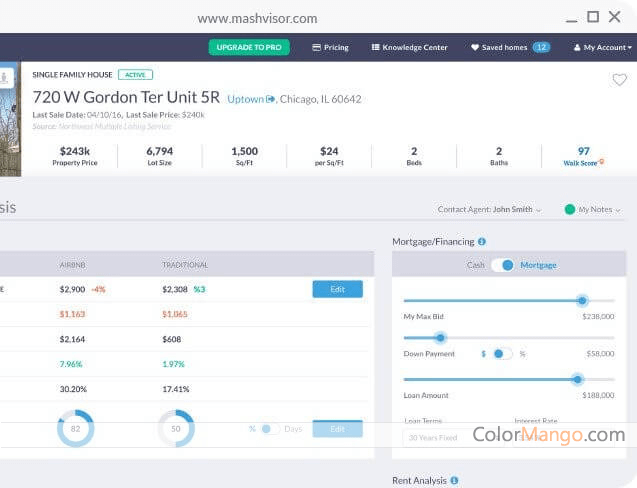Toggle the percent / Days switch
The width and height of the screenshot is (637, 488).
click(270, 429)
